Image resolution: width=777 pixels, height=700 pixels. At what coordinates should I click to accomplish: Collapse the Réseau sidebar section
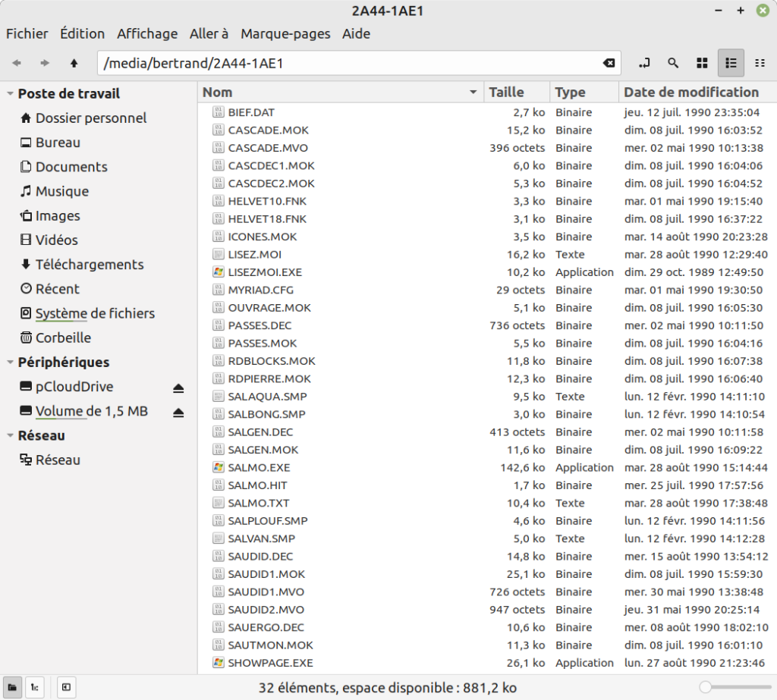(10, 435)
